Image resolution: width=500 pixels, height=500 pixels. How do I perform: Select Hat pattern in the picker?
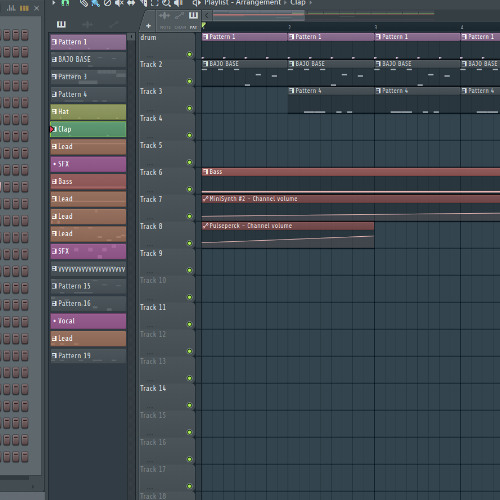point(88,112)
